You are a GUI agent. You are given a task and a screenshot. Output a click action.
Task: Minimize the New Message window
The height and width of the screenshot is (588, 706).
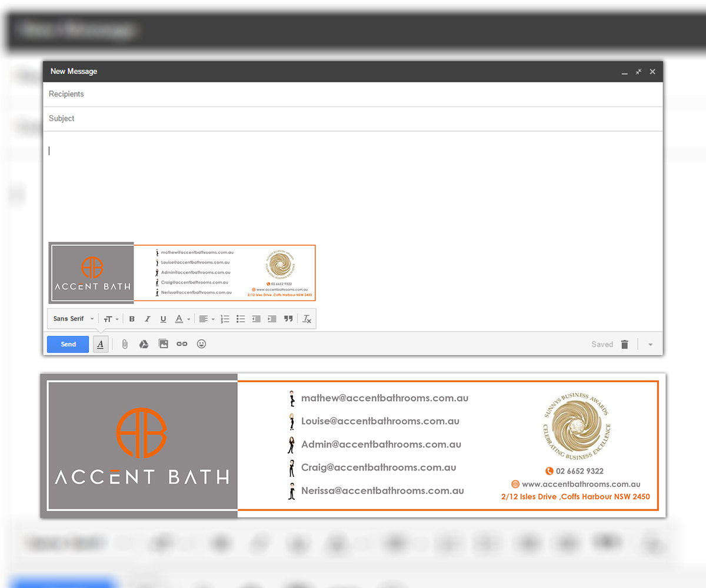click(625, 72)
